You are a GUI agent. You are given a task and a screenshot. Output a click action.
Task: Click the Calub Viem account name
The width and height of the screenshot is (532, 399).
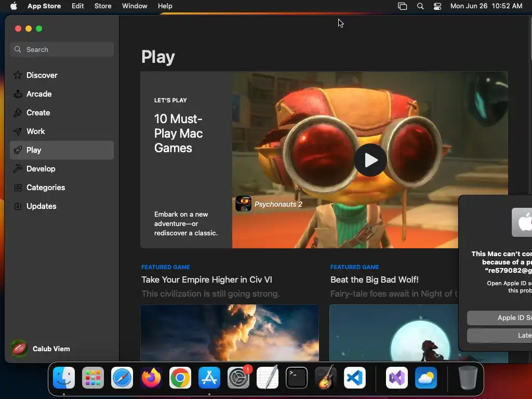pyautogui.click(x=51, y=349)
